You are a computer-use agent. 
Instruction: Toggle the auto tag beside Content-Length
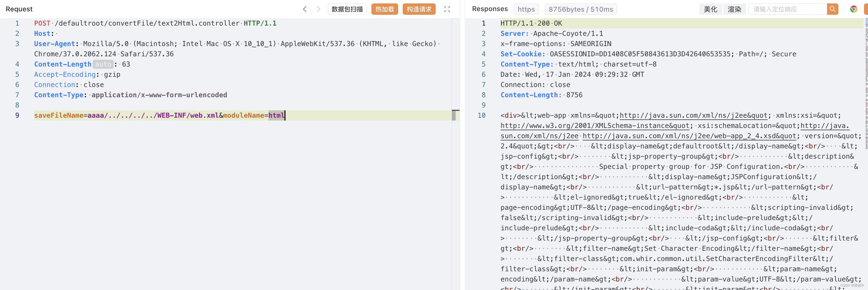click(103, 64)
